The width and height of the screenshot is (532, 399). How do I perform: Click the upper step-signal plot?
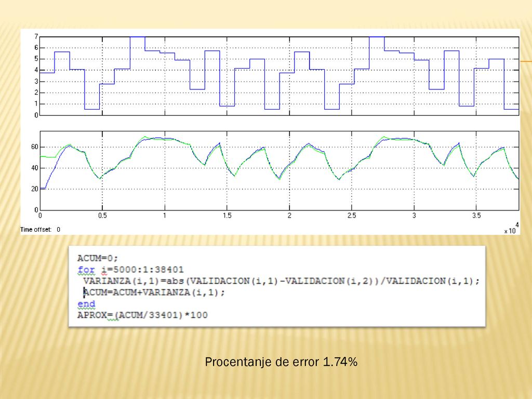click(279, 76)
